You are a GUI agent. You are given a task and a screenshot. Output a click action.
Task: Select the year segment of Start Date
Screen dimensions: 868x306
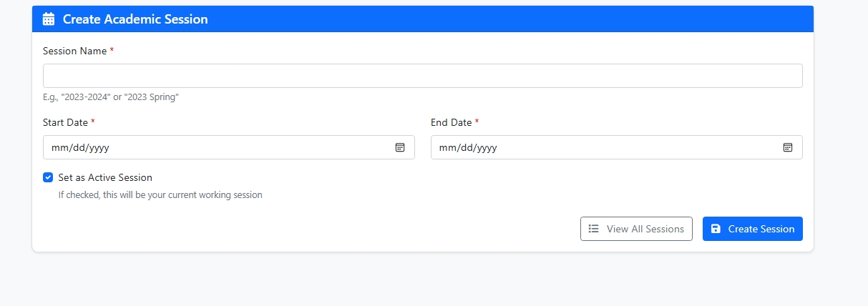(97, 148)
